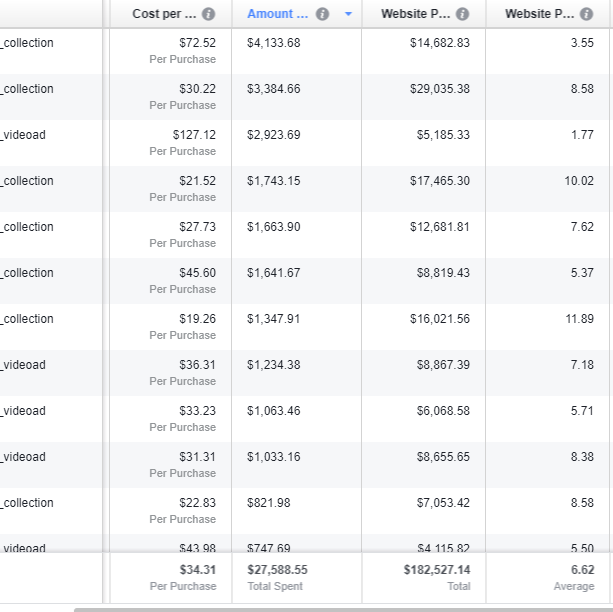Select row with $4,133.68 amount spent
Viewport: 613px width, 612px height.
point(305,51)
